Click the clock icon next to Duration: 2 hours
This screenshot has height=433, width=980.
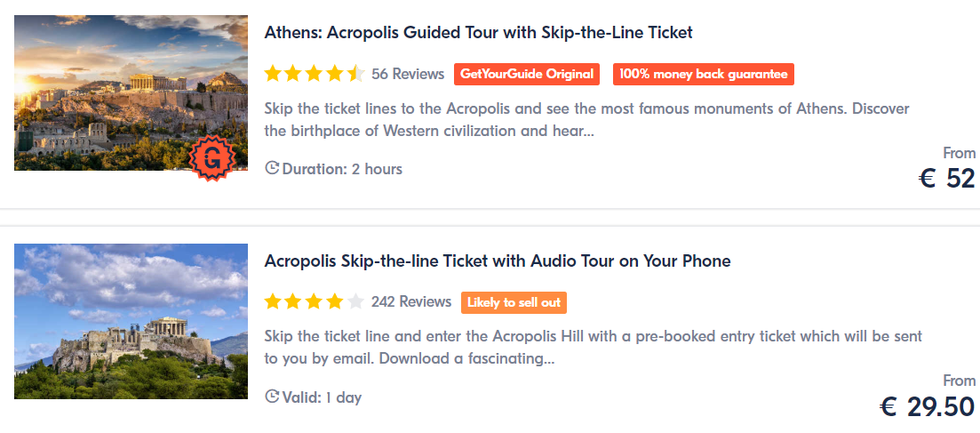click(272, 168)
